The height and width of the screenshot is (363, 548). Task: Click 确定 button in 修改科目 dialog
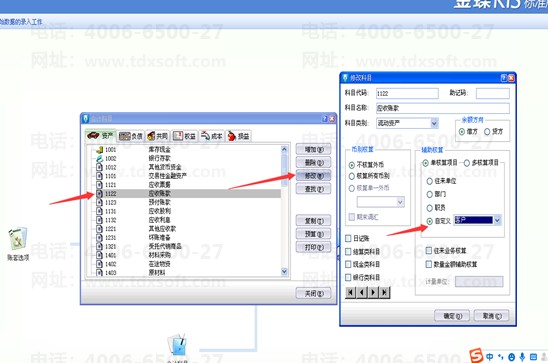click(x=452, y=316)
